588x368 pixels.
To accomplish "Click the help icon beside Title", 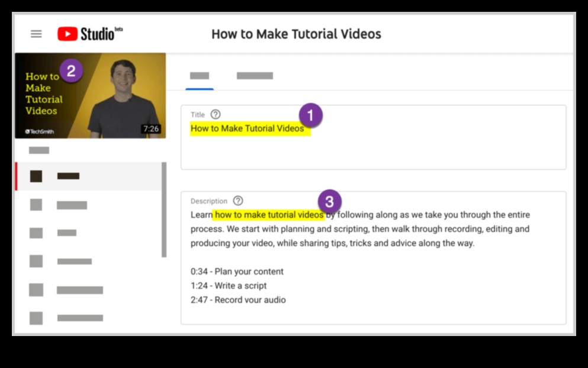I will 216,114.
